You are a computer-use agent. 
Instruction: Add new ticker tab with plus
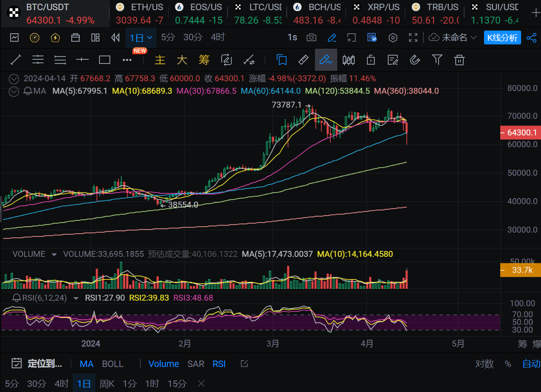point(535,13)
